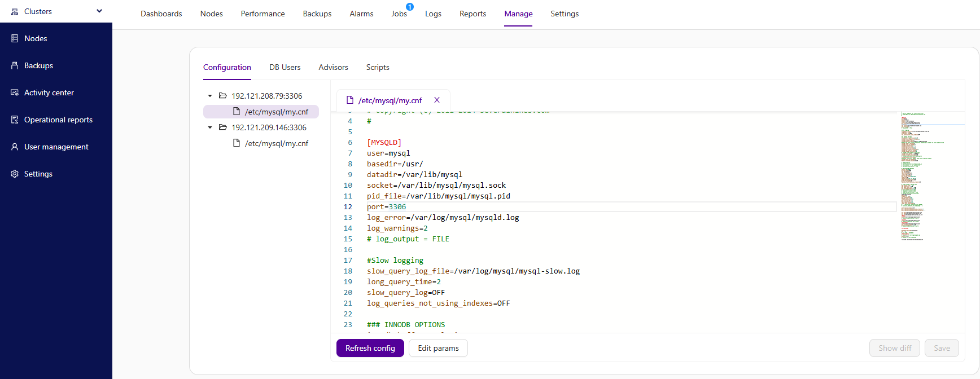Place cursor on port=3306 line
The height and width of the screenshot is (379, 980).
pos(386,207)
